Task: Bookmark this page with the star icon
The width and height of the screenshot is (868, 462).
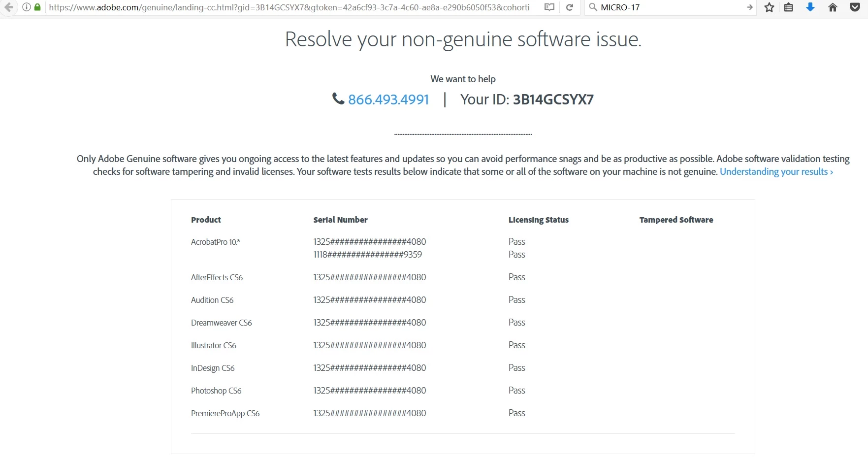Action: (770, 7)
